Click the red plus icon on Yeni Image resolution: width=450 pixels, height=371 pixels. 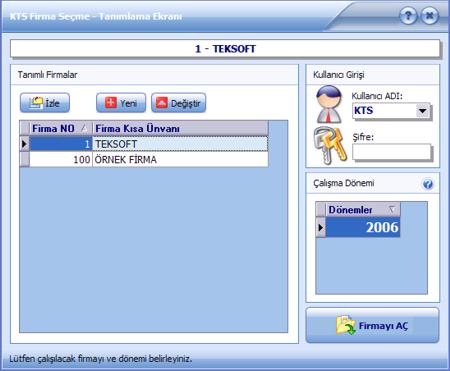click(111, 102)
